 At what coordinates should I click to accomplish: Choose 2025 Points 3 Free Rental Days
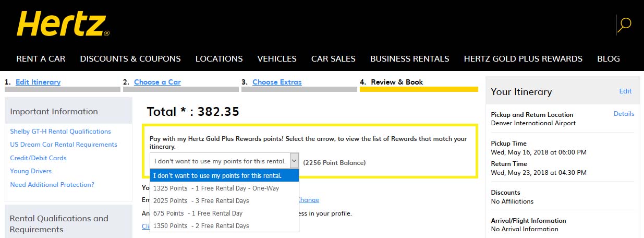tap(225, 200)
